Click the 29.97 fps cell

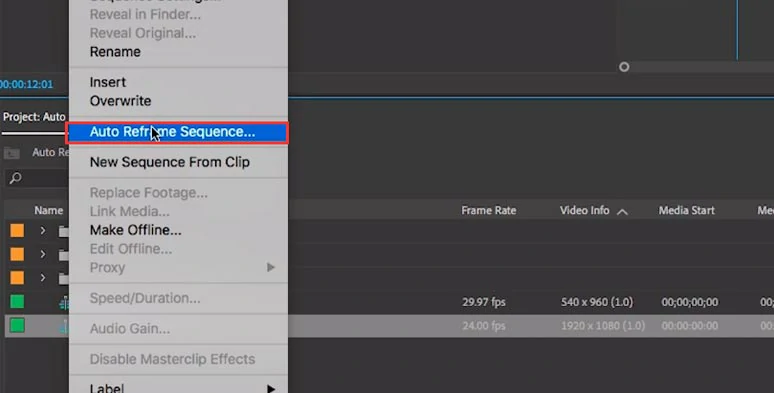[484, 302]
